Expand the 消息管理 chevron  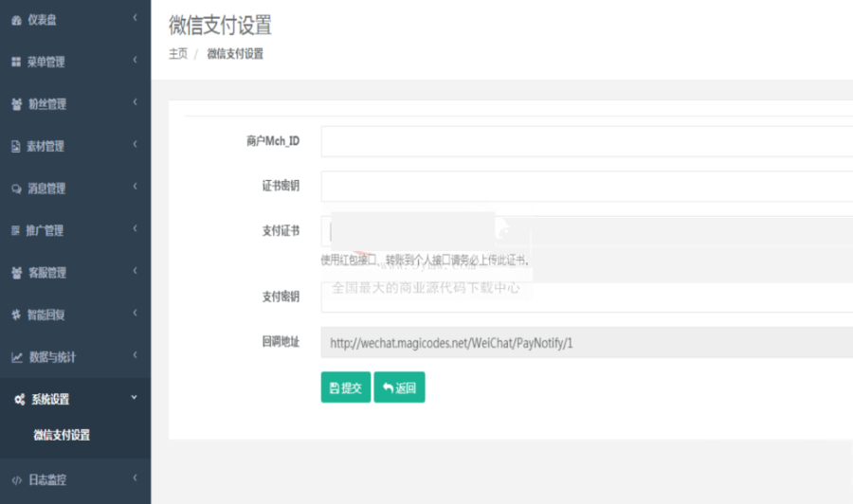click(135, 187)
